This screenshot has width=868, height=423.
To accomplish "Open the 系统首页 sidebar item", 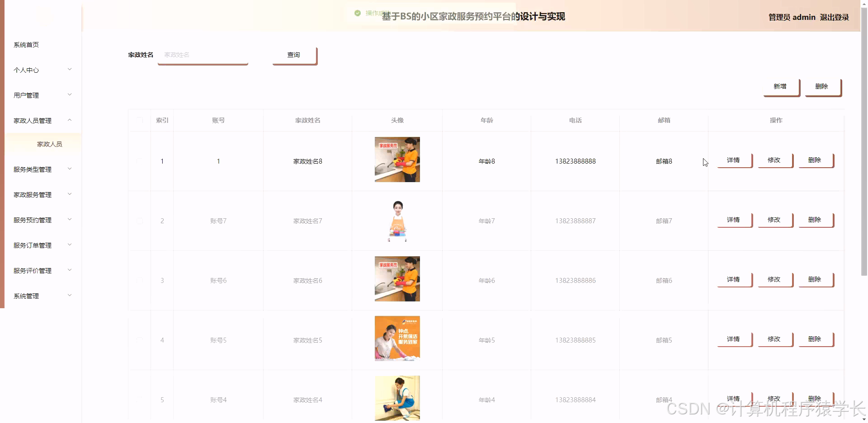I will point(26,45).
